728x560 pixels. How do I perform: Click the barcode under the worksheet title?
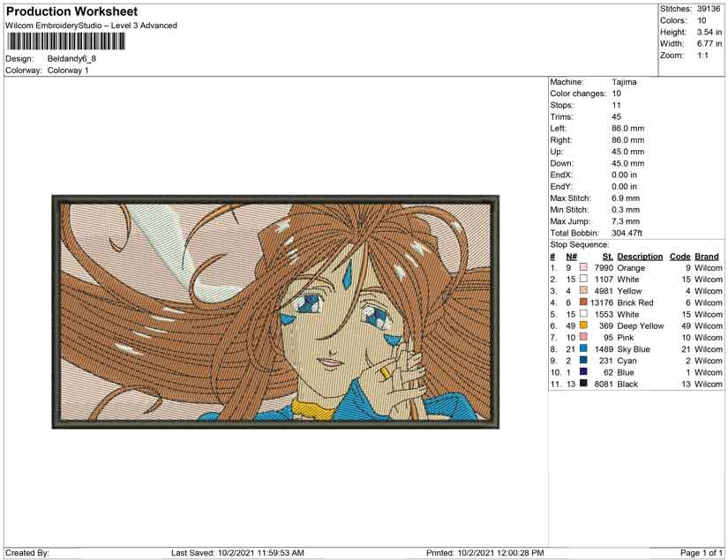(65, 41)
